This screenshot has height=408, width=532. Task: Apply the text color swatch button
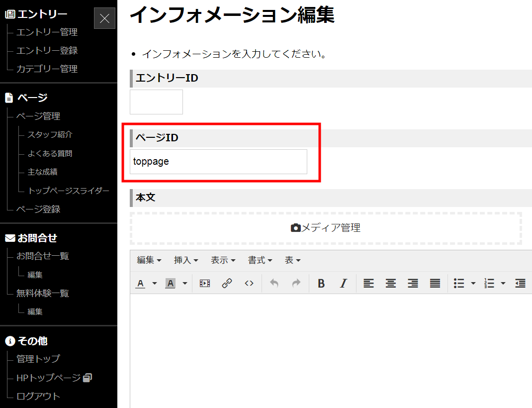click(x=141, y=283)
